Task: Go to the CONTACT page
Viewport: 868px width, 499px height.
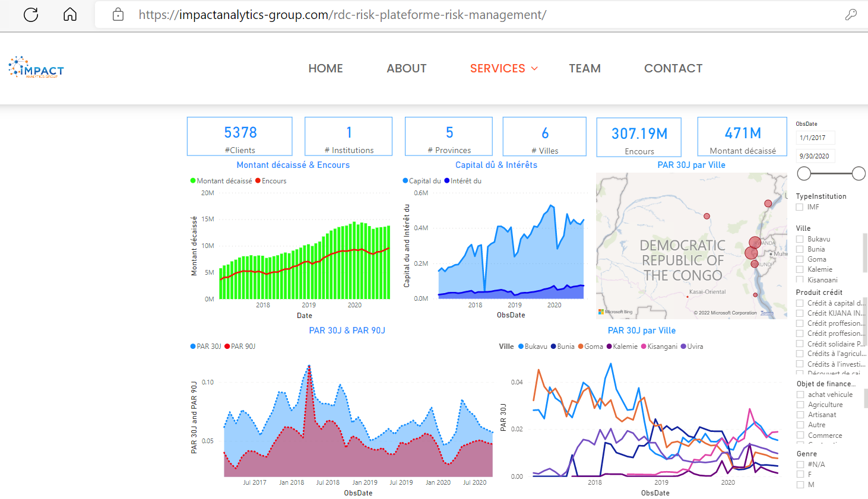Action: coord(673,68)
